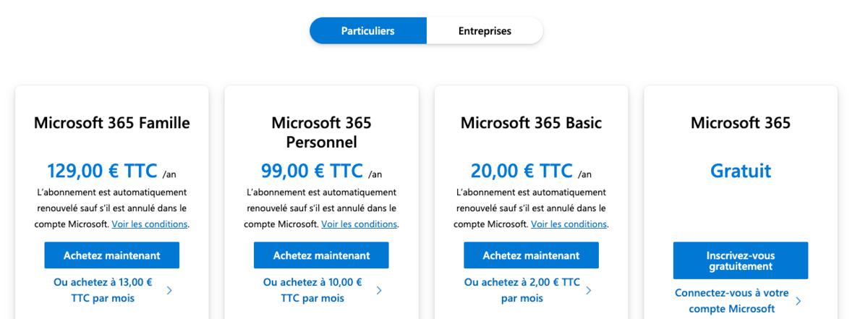Buy Microsoft 365 Personnel with Achetez maintenant

click(x=321, y=255)
